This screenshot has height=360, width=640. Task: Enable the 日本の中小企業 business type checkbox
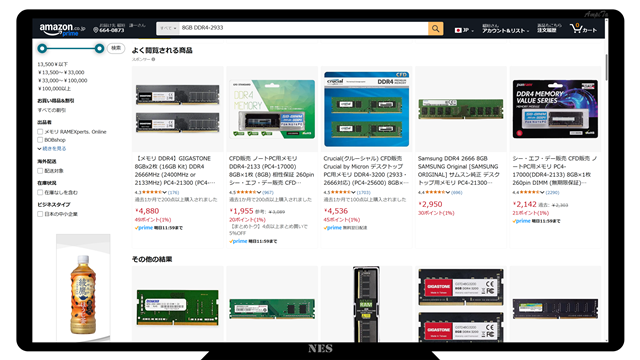click(40, 214)
